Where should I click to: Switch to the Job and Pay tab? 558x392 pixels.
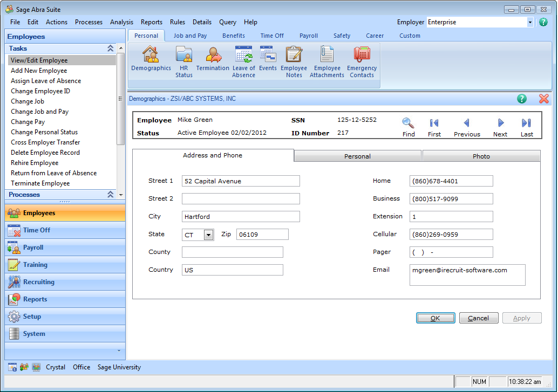tap(190, 36)
